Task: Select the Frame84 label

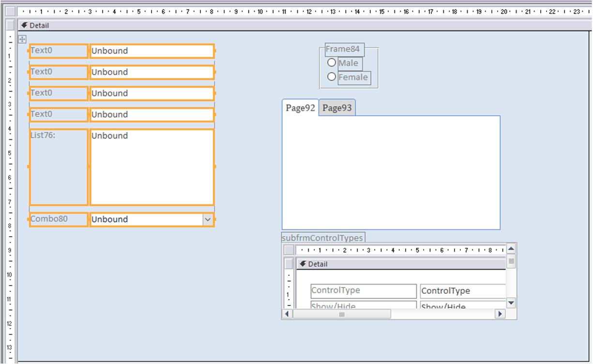Action: click(345, 49)
